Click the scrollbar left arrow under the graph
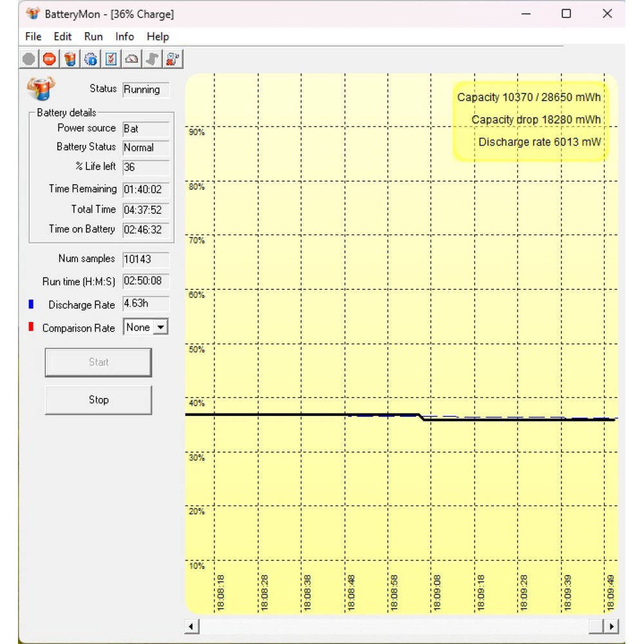Image resolution: width=644 pixels, height=644 pixels. click(192, 626)
